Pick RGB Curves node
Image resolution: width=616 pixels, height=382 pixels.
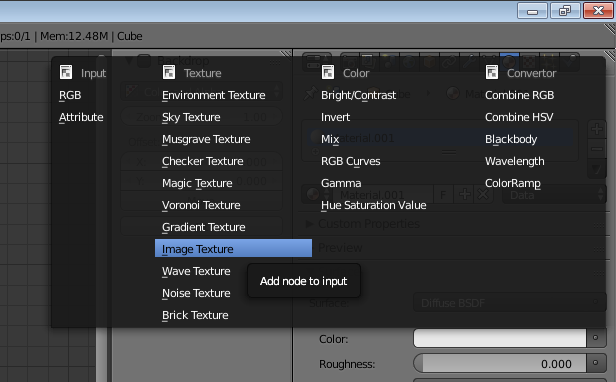click(x=351, y=161)
